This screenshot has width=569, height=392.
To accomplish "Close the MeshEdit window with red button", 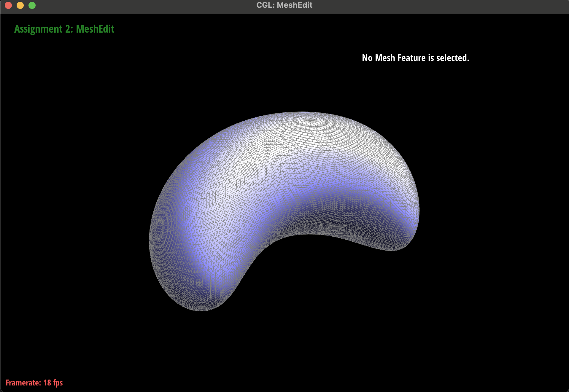I will pyautogui.click(x=8, y=5).
